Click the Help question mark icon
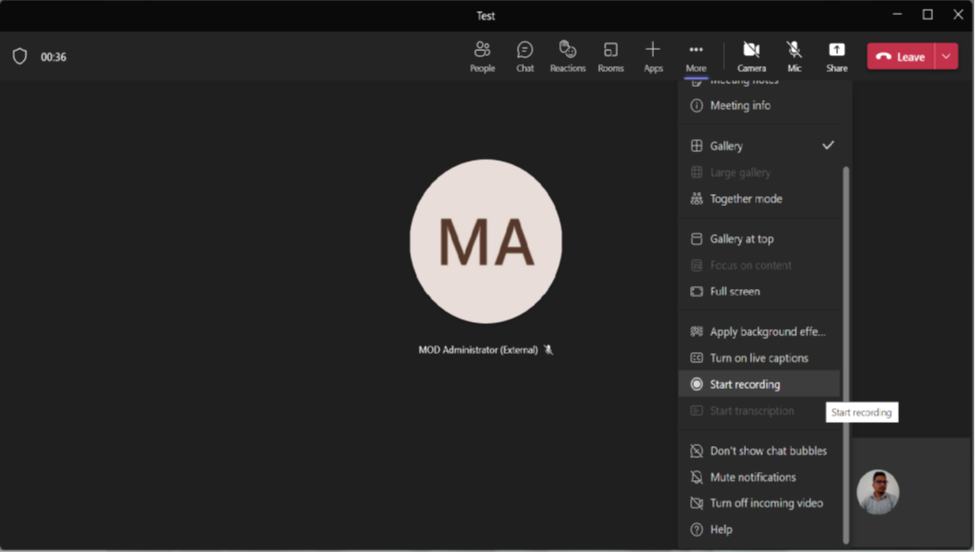 coord(696,530)
